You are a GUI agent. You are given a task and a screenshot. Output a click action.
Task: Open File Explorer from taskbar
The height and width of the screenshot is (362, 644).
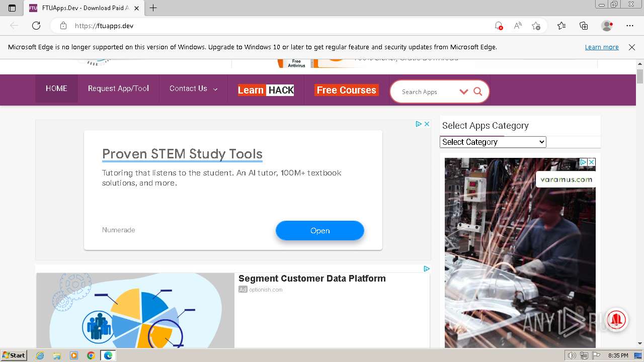click(57, 355)
